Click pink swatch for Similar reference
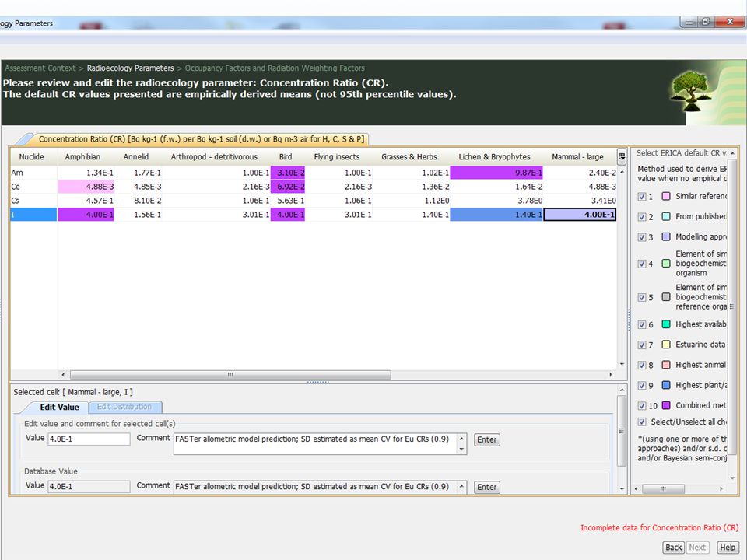 (x=666, y=196)
